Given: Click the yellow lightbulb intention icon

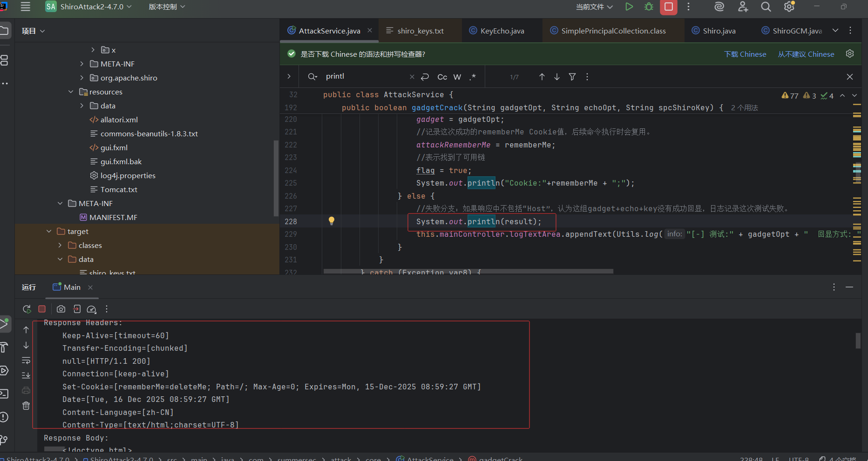Looking at the screenshot, I should 332,221.
